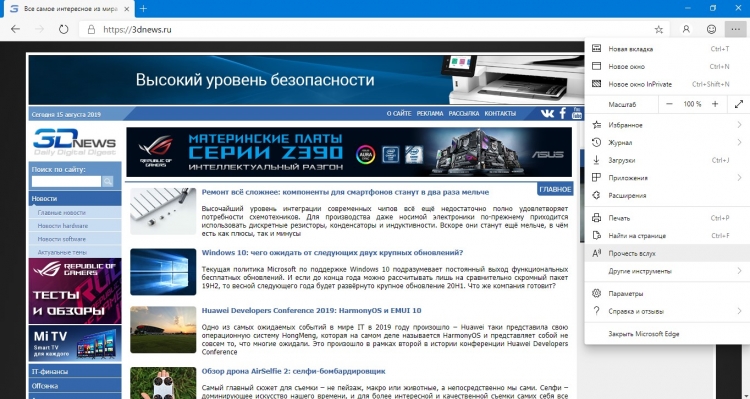Screen dimensions: 750x399
Task: Increase zoom with plus button
Action: click(x=715, y=104)
